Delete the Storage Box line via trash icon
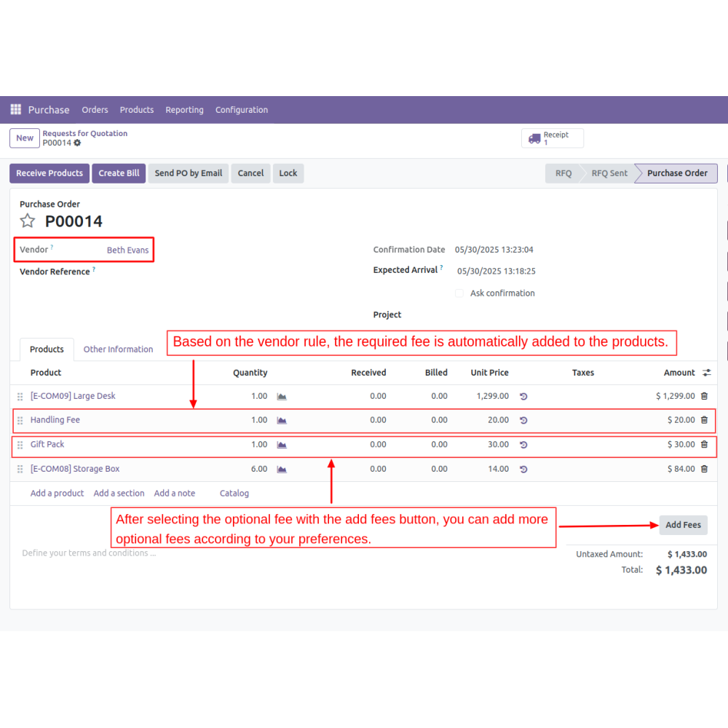Viewport: 728px width, 728px height. (x=704, y=469)
